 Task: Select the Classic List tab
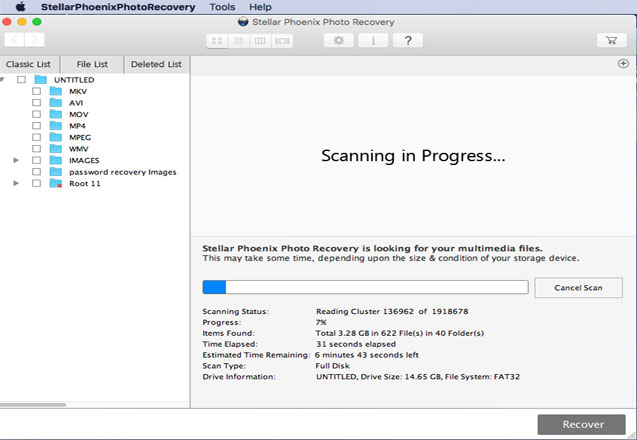[28, 64]
